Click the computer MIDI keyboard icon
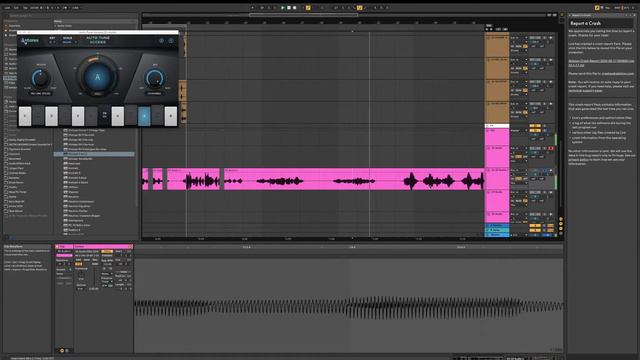The height and width of the screenshot is (360, 640). pos(602,8)
